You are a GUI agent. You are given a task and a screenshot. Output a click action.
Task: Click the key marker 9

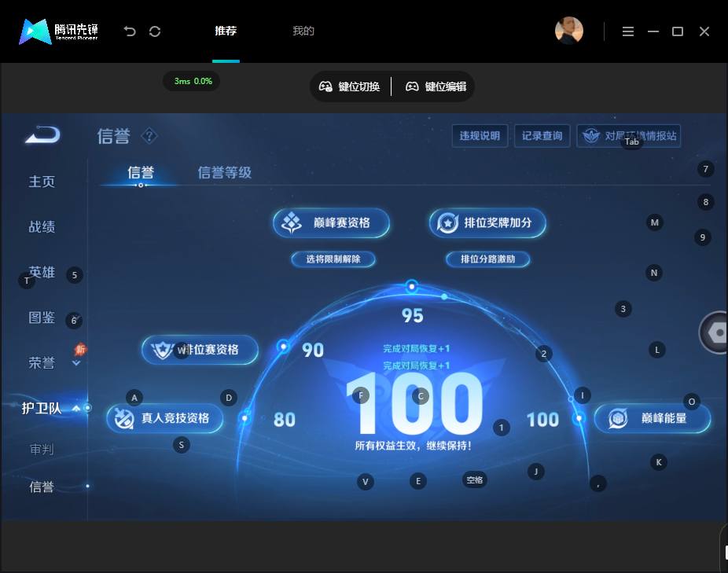click(703, 237)
